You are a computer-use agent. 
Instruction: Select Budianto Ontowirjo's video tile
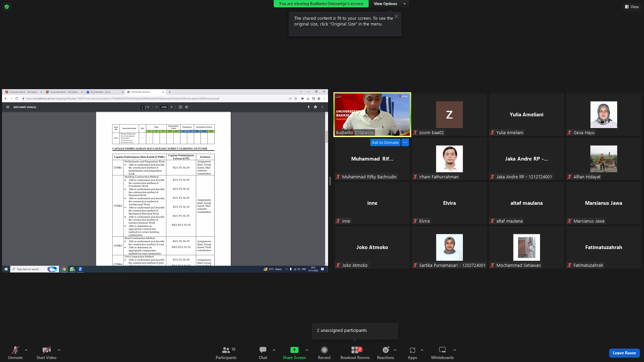(x=372, y=115)
